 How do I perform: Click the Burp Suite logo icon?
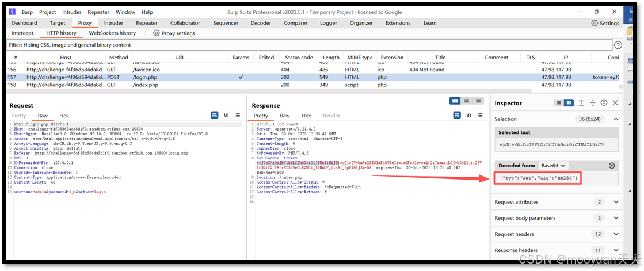(x=12, y=12)
